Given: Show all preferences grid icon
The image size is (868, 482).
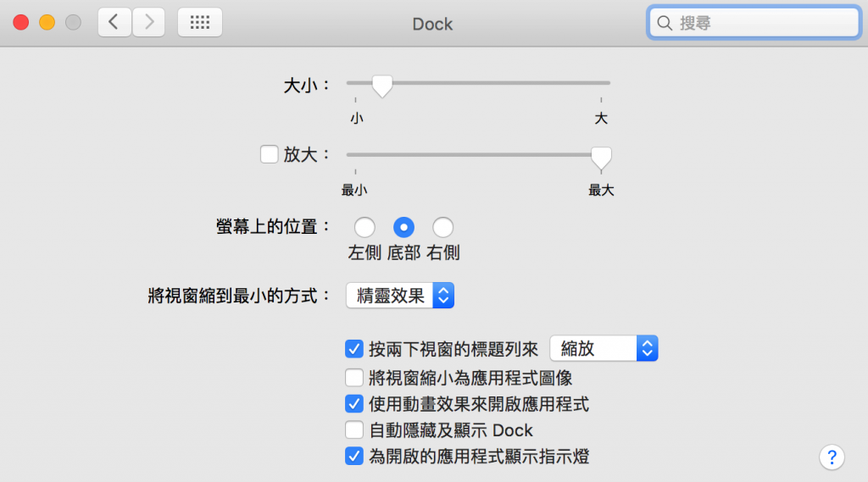Looking at the screenshot, I should [x=200, y=23].
